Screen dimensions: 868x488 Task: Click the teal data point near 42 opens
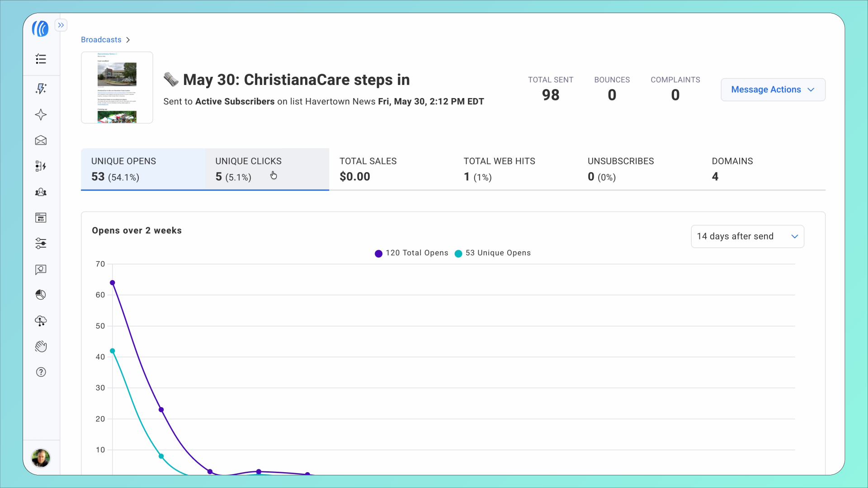(113, 351)
